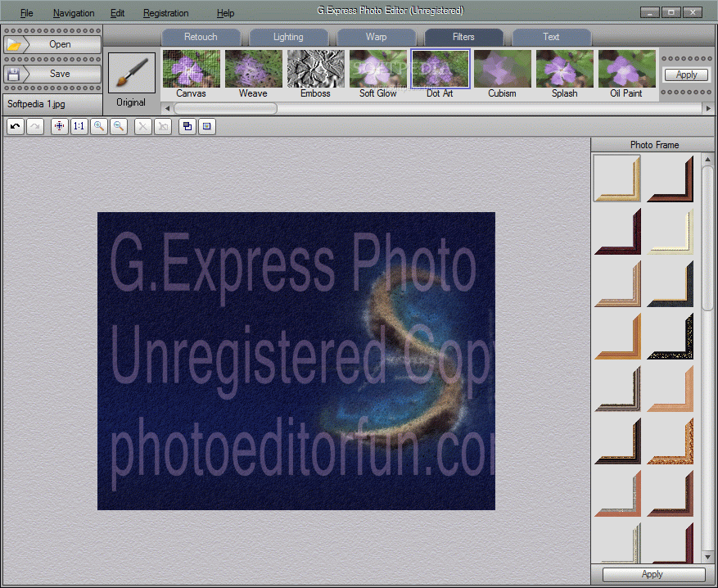718x588 pixels.
Task: Click the Open button
Action: pyautogui.click(x=52, y=44)
